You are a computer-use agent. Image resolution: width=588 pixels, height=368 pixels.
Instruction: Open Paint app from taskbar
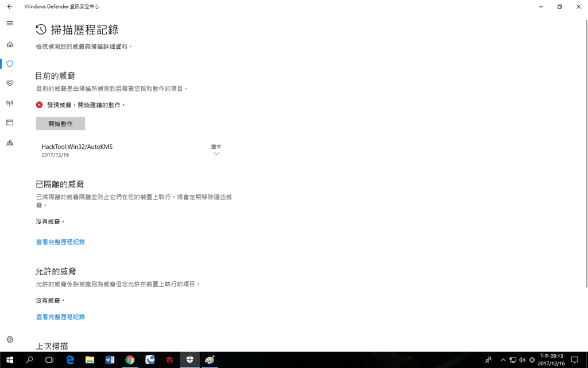[210, 360]
